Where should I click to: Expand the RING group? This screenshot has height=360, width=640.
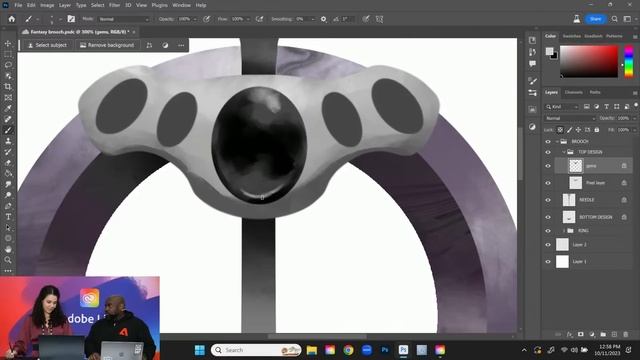pyautogui.click(x=564, y=231)
